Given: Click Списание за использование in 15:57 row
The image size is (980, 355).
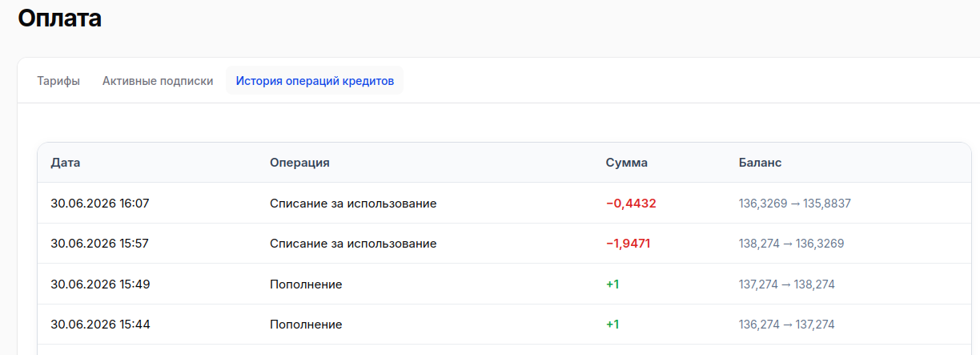Looking at the screenshot, I should coord(353,244).
